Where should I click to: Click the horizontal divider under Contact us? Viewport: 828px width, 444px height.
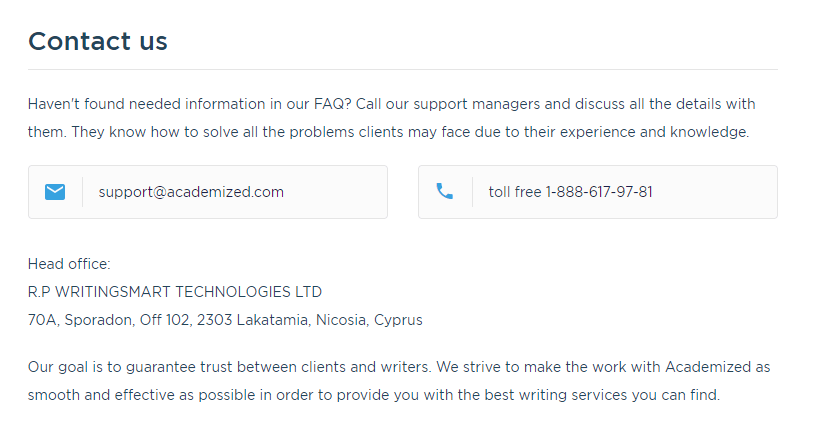pos(403,69)
